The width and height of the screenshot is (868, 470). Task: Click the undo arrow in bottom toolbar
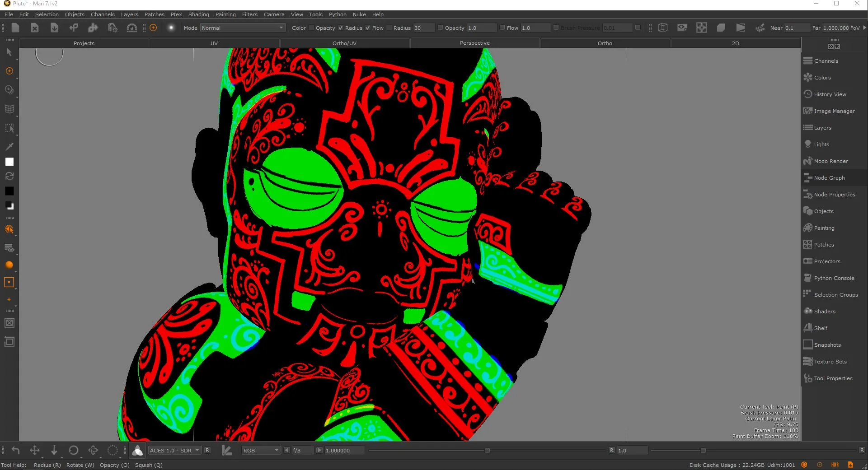[15, 450]
